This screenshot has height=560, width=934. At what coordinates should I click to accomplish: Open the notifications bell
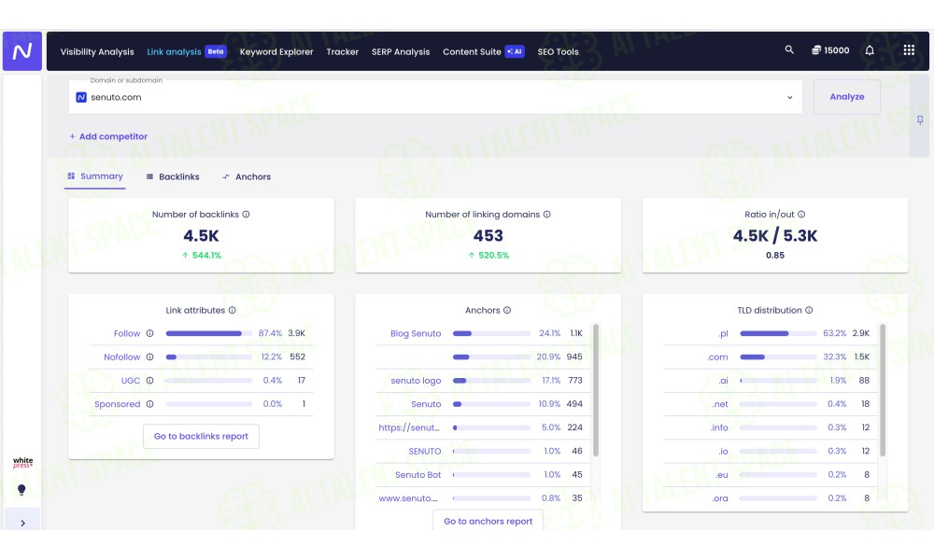coord(870,50)
